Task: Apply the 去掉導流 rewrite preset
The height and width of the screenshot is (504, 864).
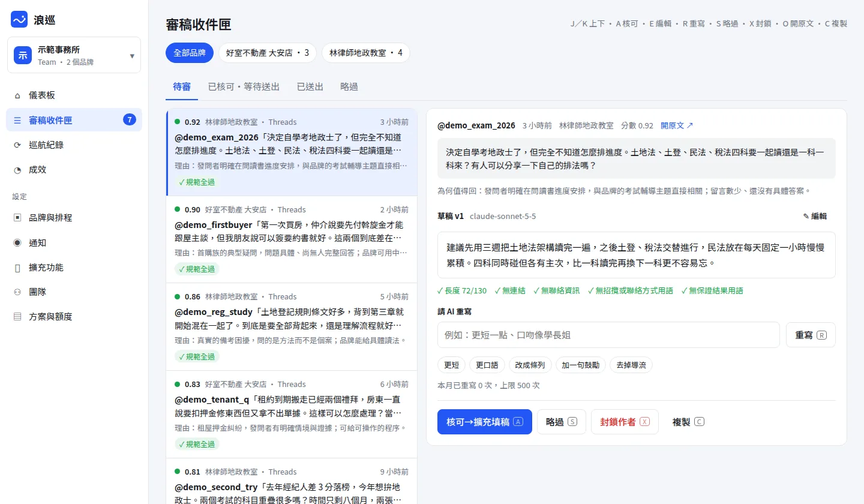Action: tap(631, 365)
